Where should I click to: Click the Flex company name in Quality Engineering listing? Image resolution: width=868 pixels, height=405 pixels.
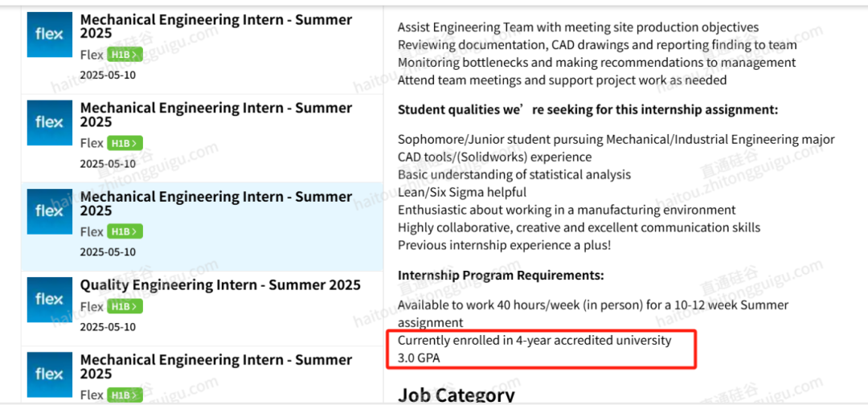[x=92, y=306]
